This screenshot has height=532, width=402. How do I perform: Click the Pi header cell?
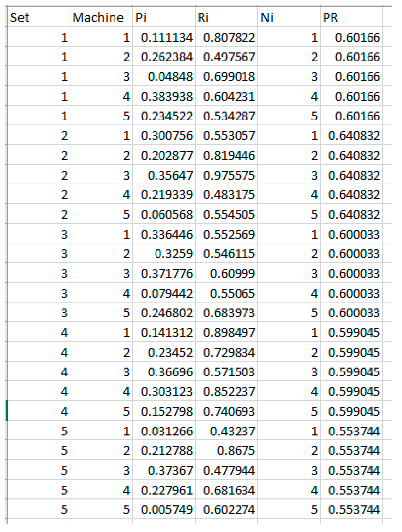click(164, 17)
